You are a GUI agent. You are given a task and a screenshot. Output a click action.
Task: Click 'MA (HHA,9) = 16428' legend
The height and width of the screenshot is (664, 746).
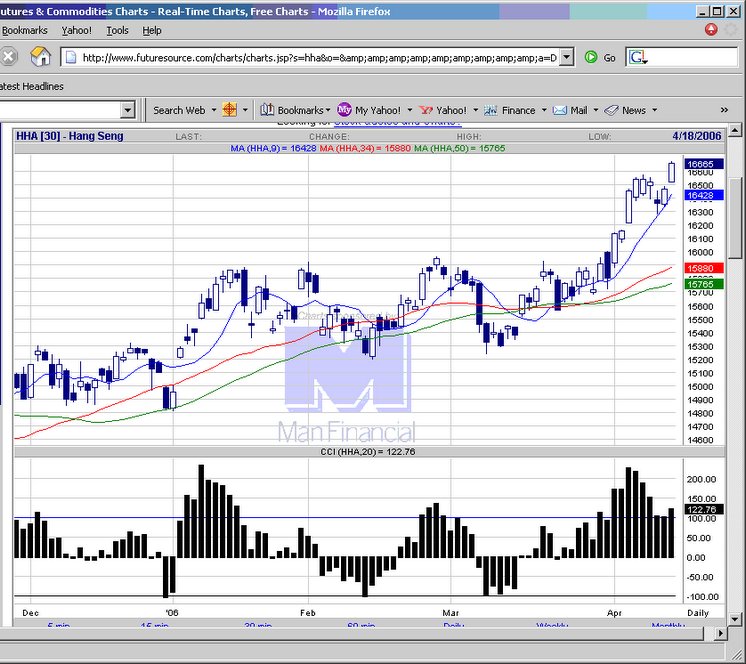(273, 148)
